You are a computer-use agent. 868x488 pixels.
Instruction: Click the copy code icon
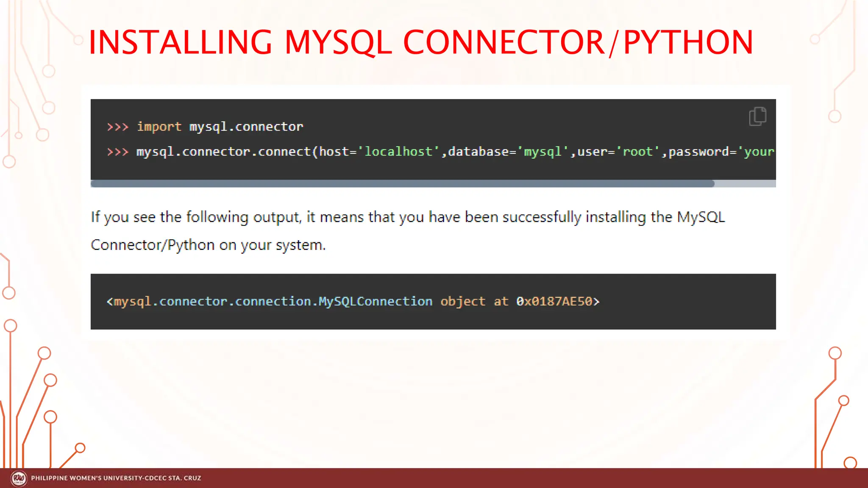click(757, 116)
